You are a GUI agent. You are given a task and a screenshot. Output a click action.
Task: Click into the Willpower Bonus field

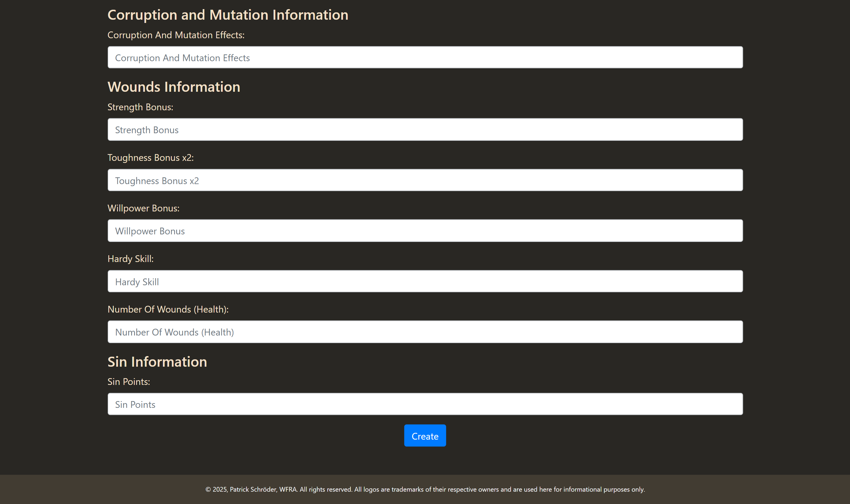pyautogui.click(x=425, y=231)
